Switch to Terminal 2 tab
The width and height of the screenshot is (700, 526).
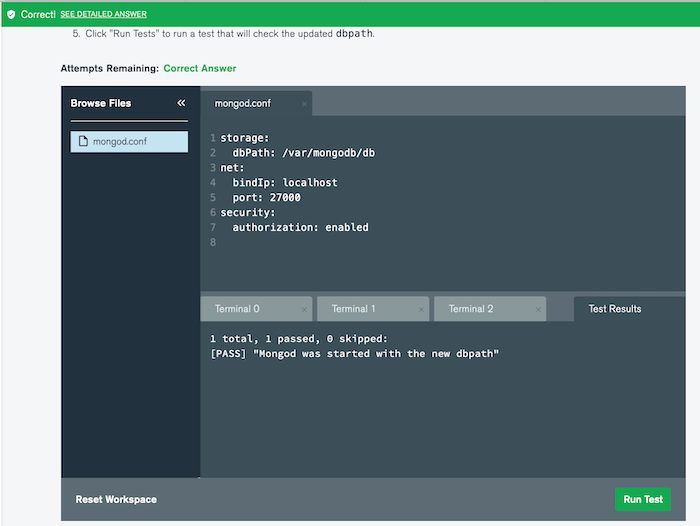click(490, 309)
